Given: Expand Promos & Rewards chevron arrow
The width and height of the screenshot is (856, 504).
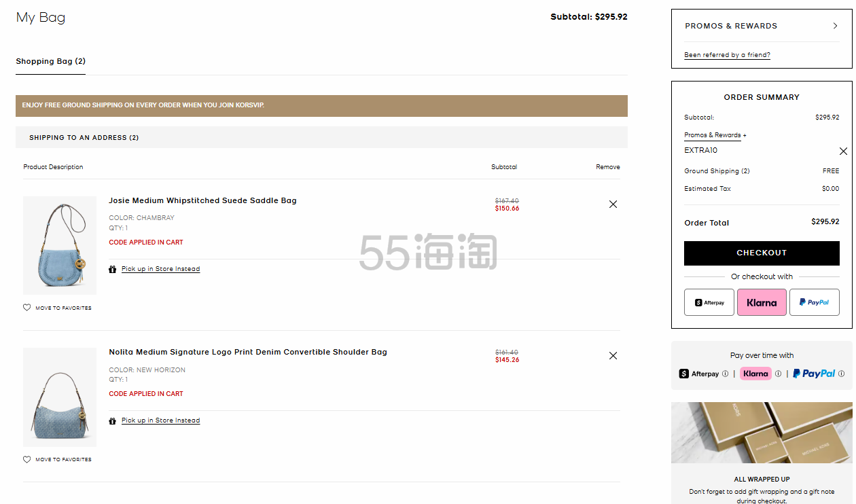Looking at the screenshot, I should pos(836,26).
